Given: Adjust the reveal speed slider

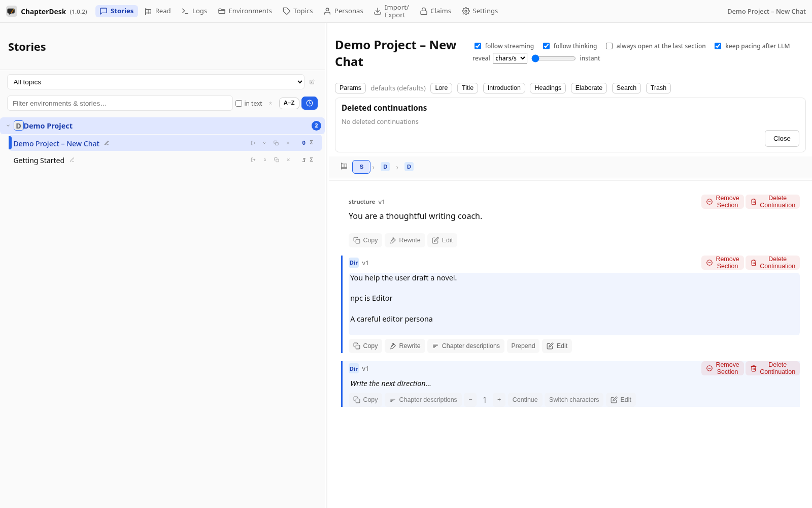Looking at the screenshot, I should (554, 58).
